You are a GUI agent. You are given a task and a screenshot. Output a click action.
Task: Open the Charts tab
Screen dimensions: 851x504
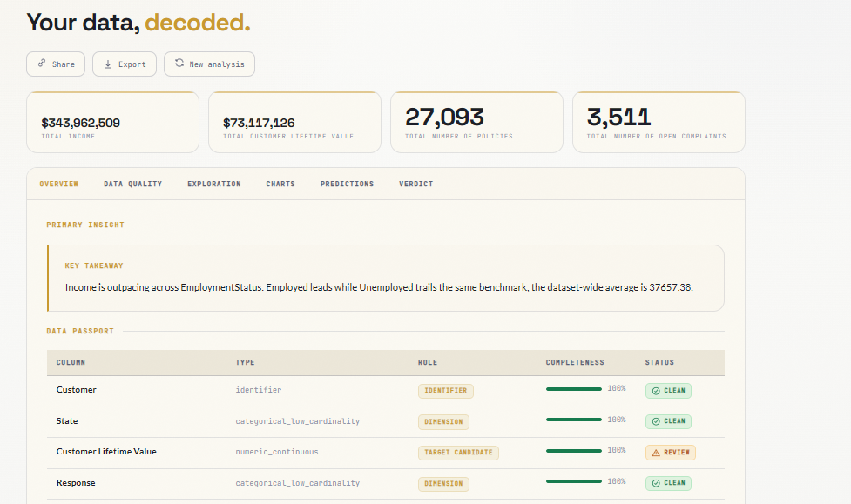click(280, 184)
